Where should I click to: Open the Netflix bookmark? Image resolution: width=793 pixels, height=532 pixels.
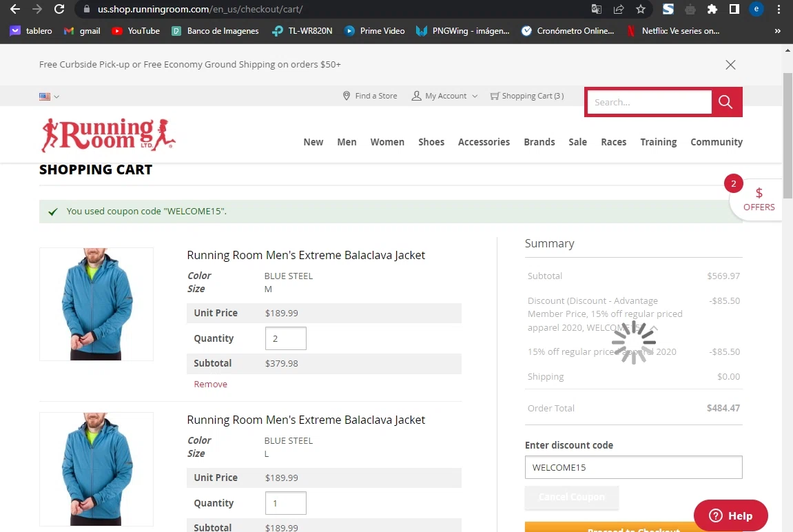pyautogui.click(x=672, y=31)
